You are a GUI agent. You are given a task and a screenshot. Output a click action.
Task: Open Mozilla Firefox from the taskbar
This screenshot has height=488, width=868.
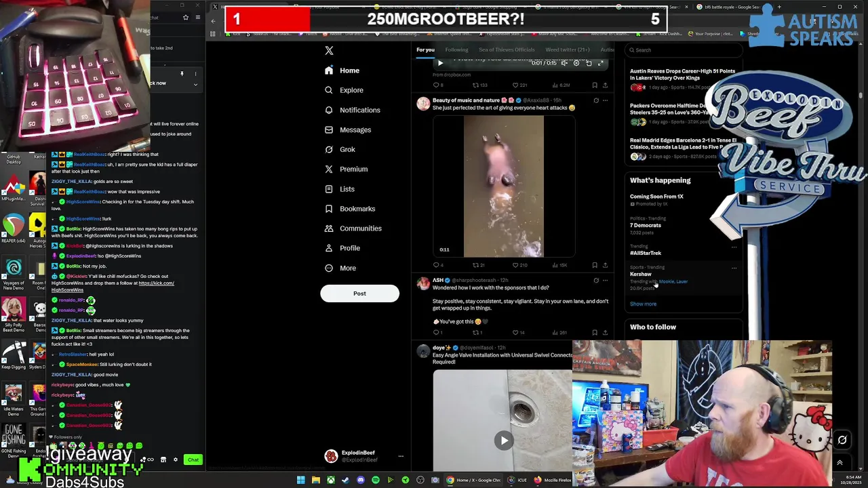tap(553, 480)
